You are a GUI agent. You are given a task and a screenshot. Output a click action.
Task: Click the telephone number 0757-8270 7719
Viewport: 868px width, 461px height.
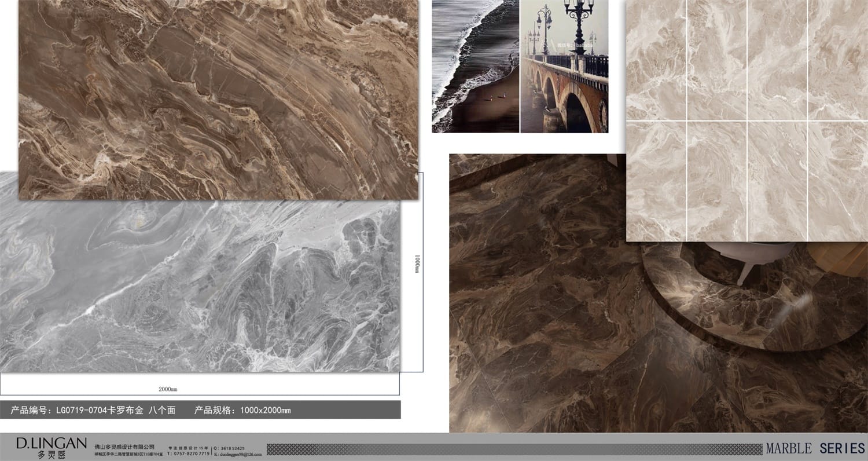click(188, 454)
